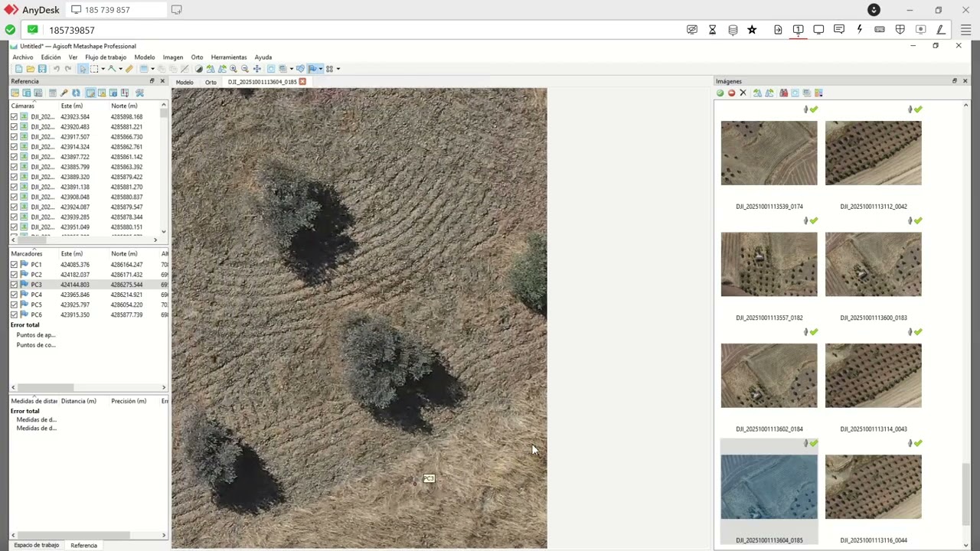Expand drawing tool dropdown arrow
Viewport: 980px width, 551px height.
pos(120,69)
